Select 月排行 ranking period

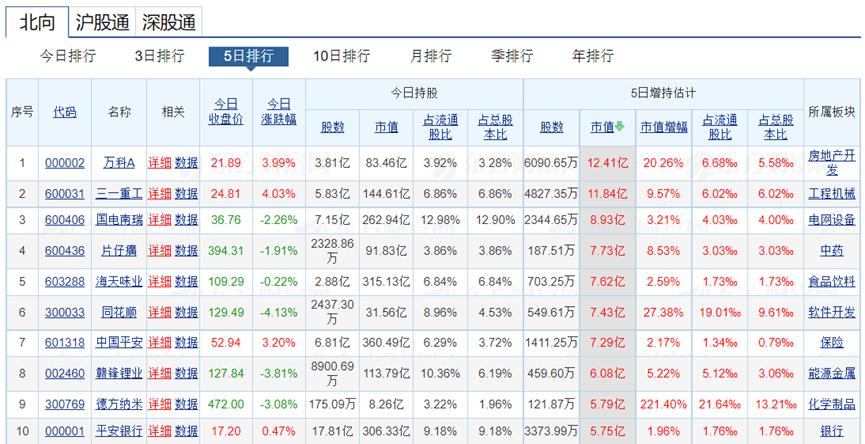430,56
